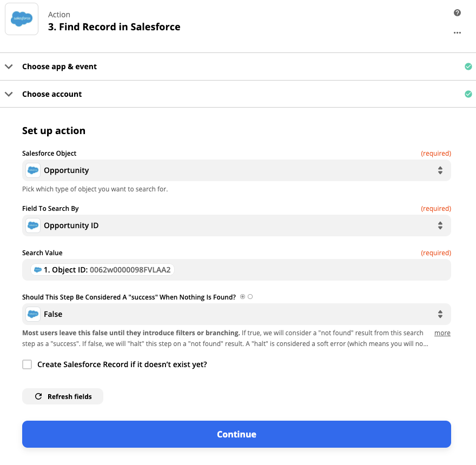The image size is (476, 465).
Task: Click the green checkmark beside Choose account
Action: [468, 94]
